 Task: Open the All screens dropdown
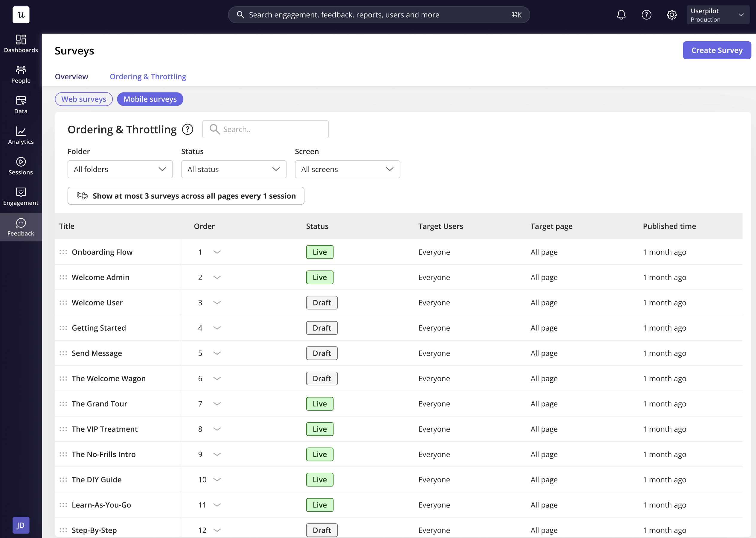point(347,169)
